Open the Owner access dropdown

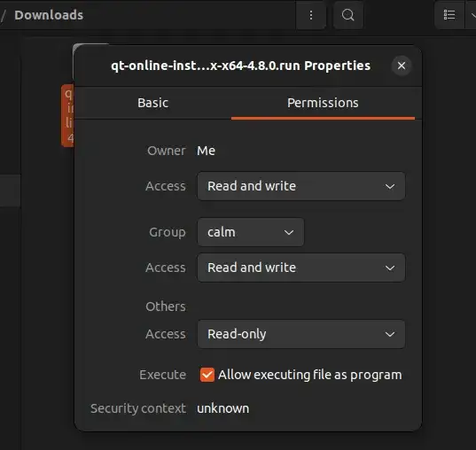301,186
